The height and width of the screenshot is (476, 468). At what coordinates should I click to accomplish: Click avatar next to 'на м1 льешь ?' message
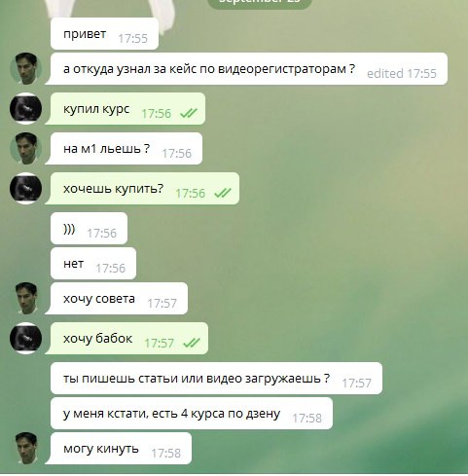click(x=25, y=149)
